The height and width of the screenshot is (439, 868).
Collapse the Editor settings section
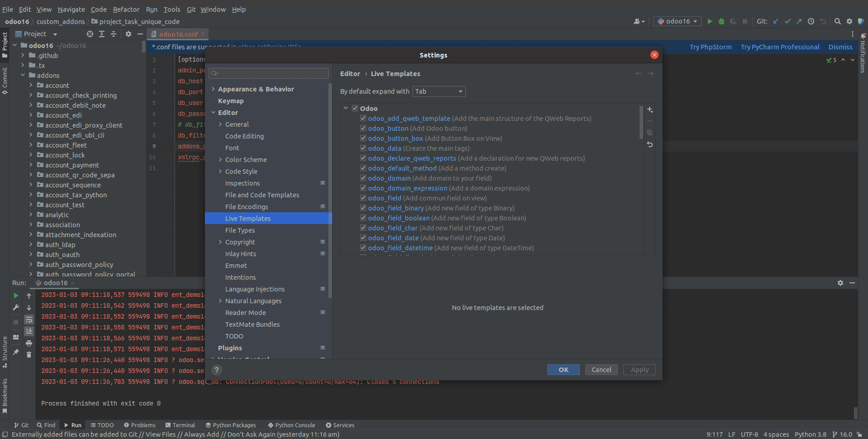213,113
